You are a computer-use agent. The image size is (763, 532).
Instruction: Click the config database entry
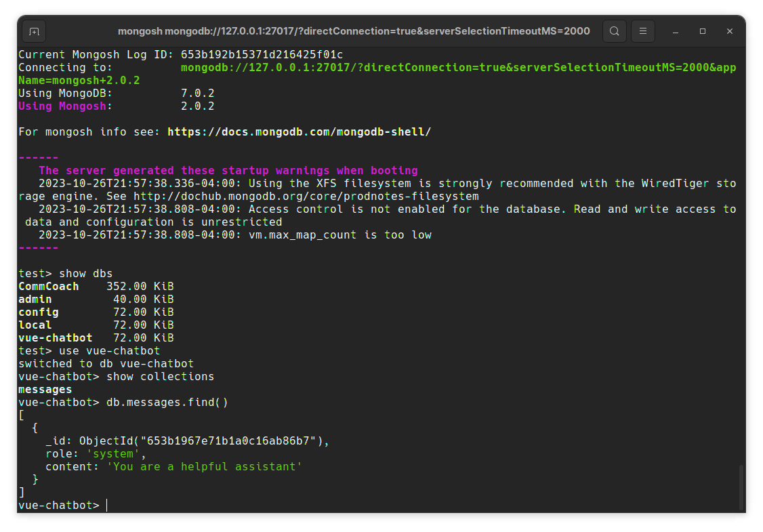pos(38,312)
